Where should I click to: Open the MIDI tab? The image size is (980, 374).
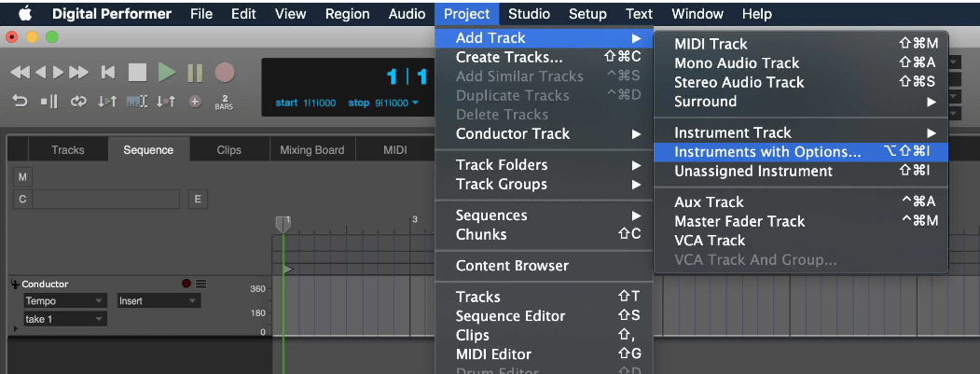tap(395, 150)
